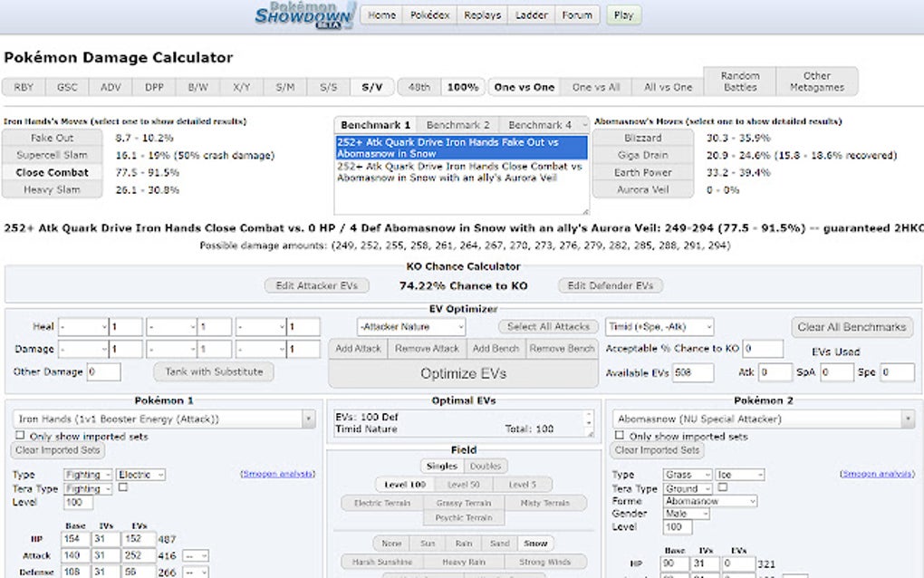This screenshot has width=924, height=578.
Task: Click Select All Attacks button
Action: (548, 326)
